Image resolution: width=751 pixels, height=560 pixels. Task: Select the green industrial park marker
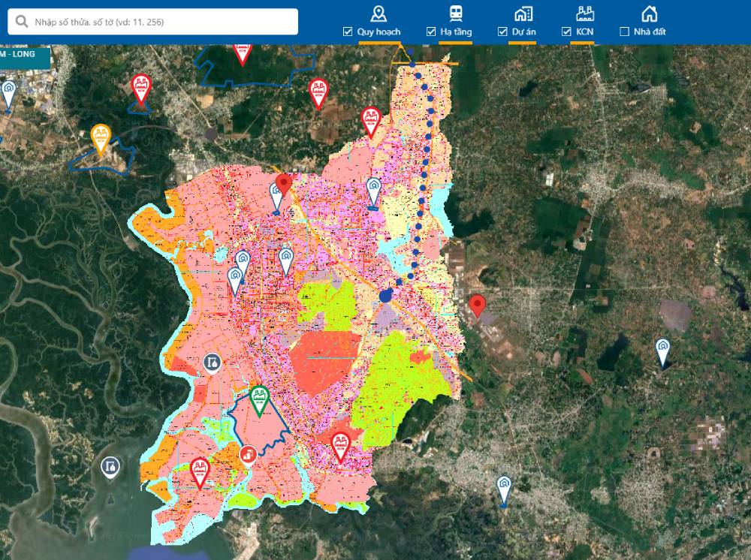tap(259, 399)
